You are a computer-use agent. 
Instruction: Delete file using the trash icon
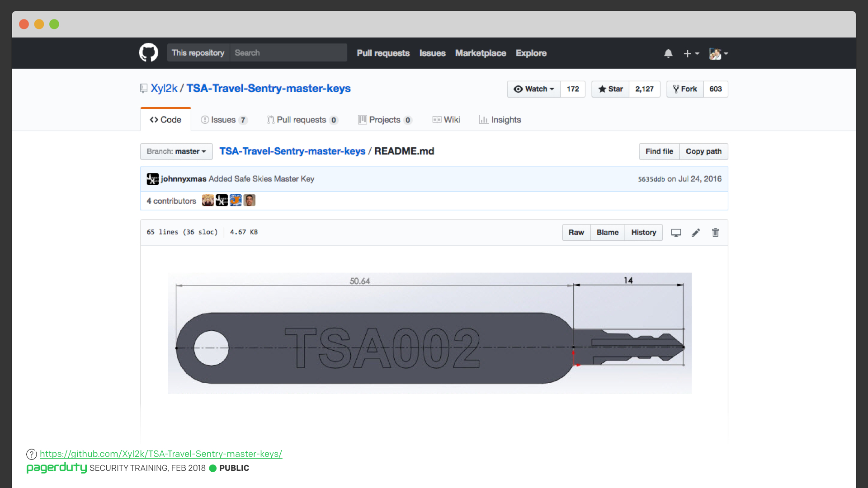(716, 233)
